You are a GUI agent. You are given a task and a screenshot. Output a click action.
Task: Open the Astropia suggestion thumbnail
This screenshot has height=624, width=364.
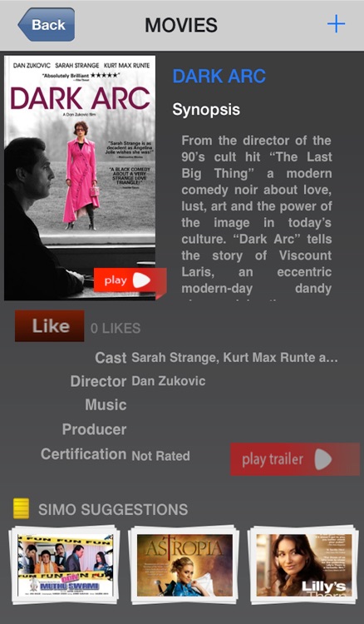click(x=184, y=565)
